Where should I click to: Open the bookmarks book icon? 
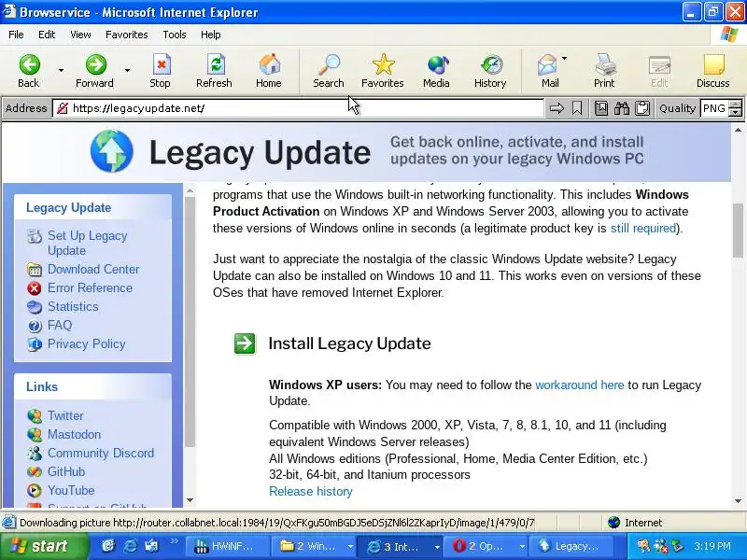click(601, 108)
